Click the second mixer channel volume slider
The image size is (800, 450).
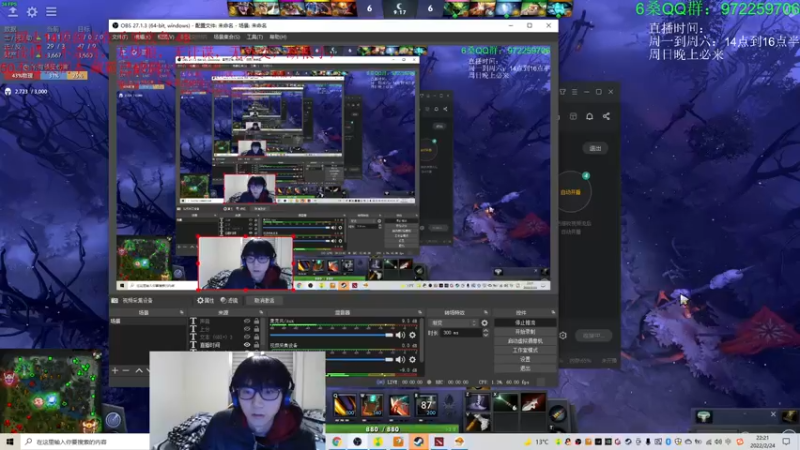pos(360,360)
